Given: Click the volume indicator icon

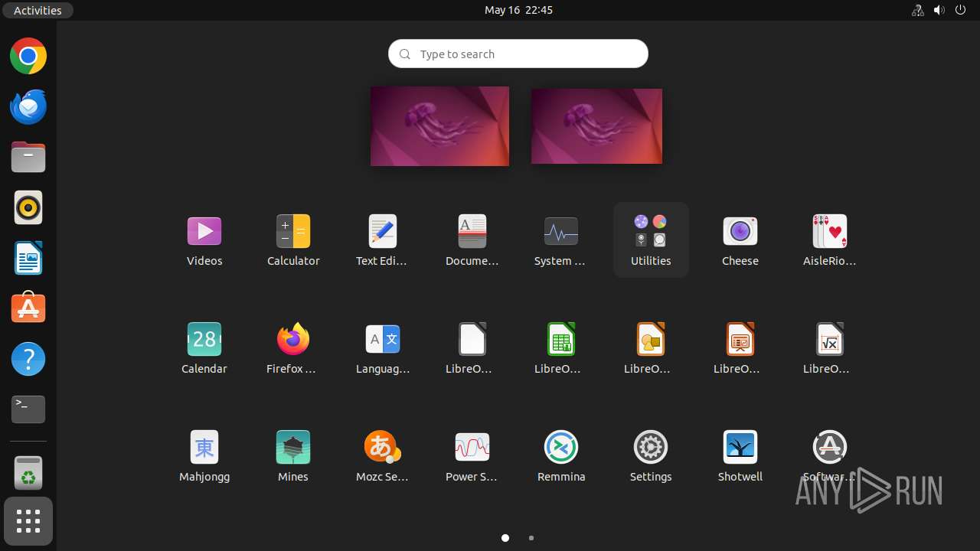Looking at the screenshot, I should tap(939, 10).
